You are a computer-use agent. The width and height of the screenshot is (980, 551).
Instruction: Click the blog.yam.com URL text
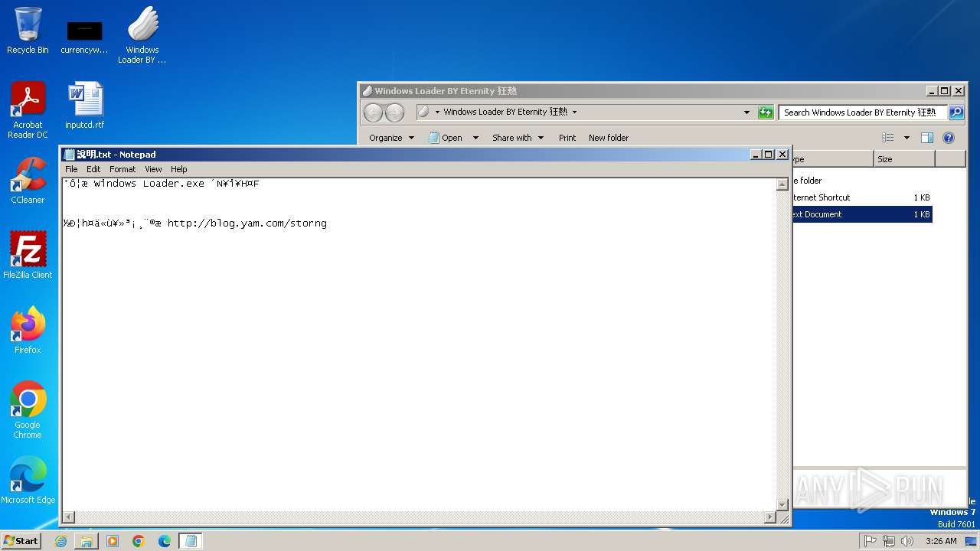[x=247, y=223]
